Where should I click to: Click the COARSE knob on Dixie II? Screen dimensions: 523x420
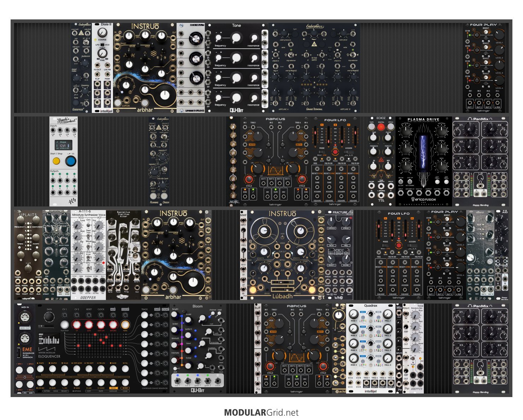(102, 32)
